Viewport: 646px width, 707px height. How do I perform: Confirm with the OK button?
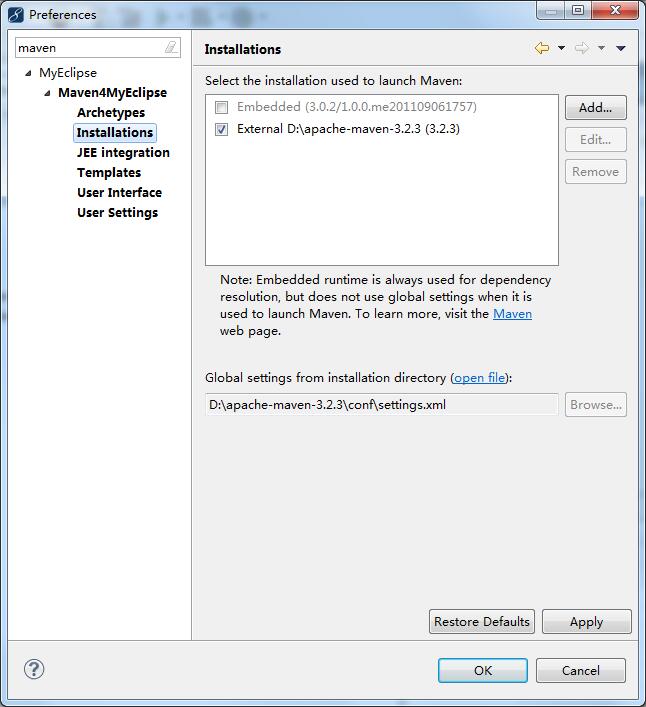point(483,670)
